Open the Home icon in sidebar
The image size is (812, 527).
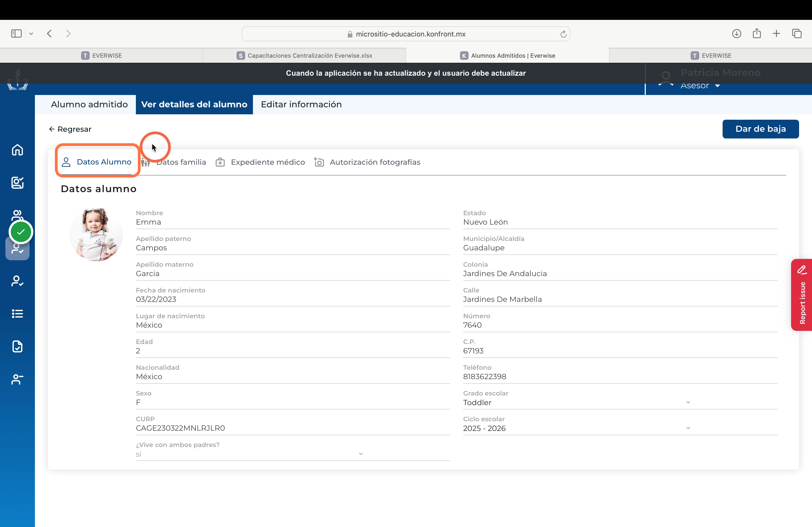click(x=17, y=150)
